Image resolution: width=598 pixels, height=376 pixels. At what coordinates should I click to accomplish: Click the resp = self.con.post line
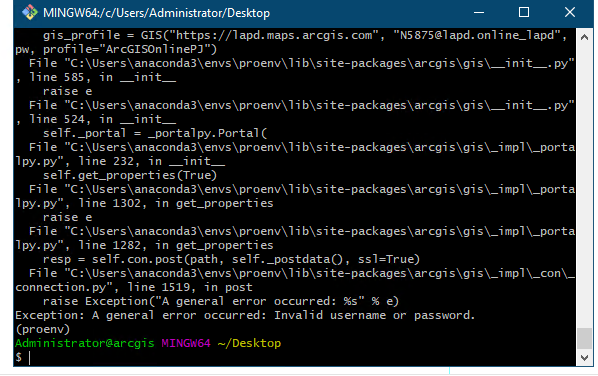(x=231, y=259)
